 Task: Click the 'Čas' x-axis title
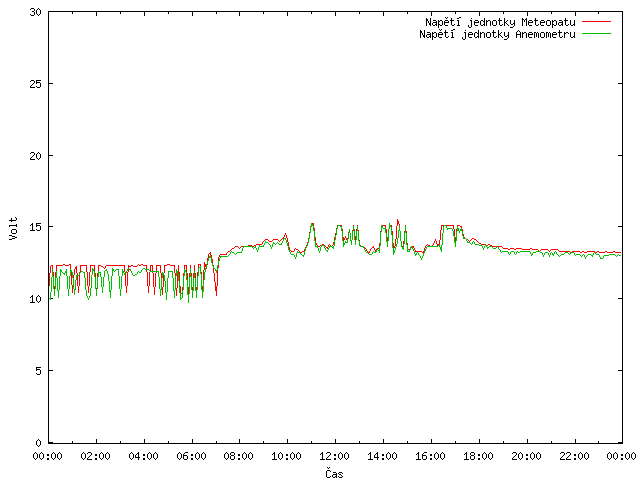(334, 473)
